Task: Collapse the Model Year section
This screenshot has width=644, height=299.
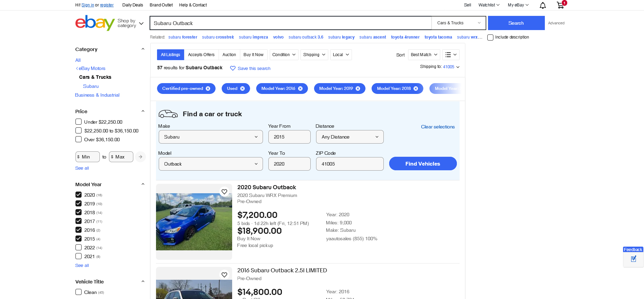Action: coord(143,184)
